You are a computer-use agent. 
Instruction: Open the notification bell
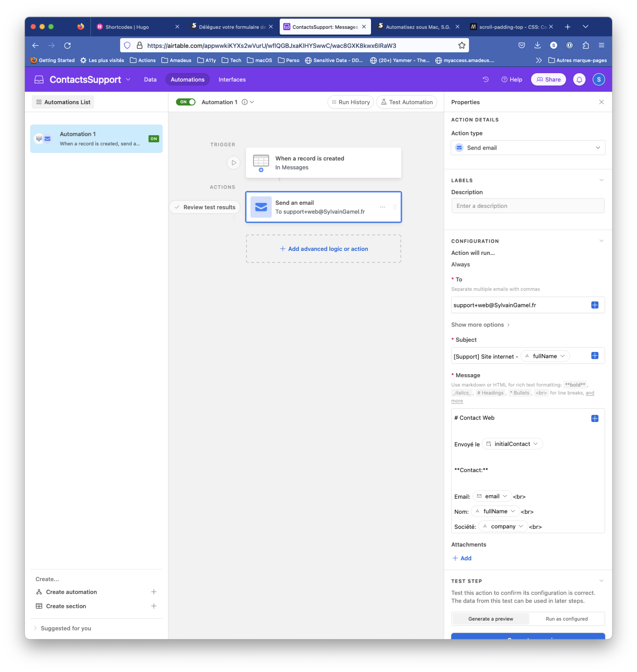[x=579, y=79]
